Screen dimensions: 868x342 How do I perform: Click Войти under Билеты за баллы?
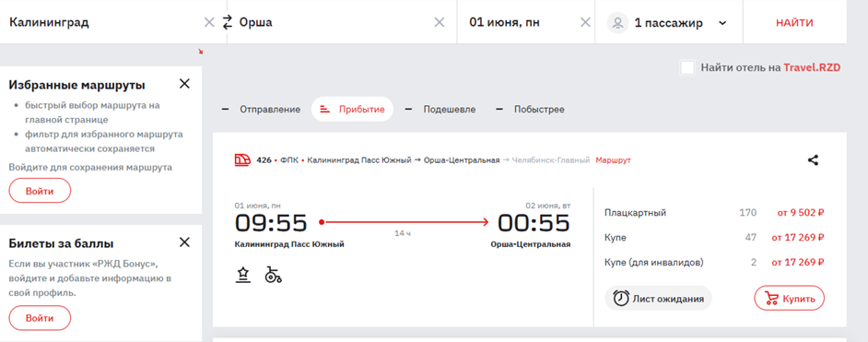pos(40,318)
